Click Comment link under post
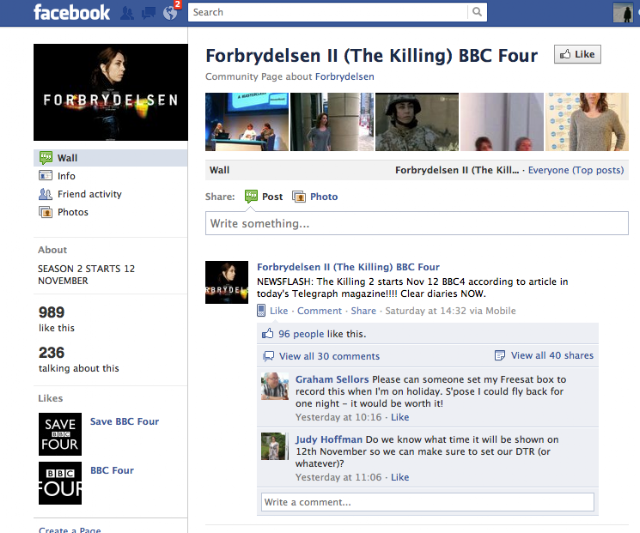 tap(319, 311)
